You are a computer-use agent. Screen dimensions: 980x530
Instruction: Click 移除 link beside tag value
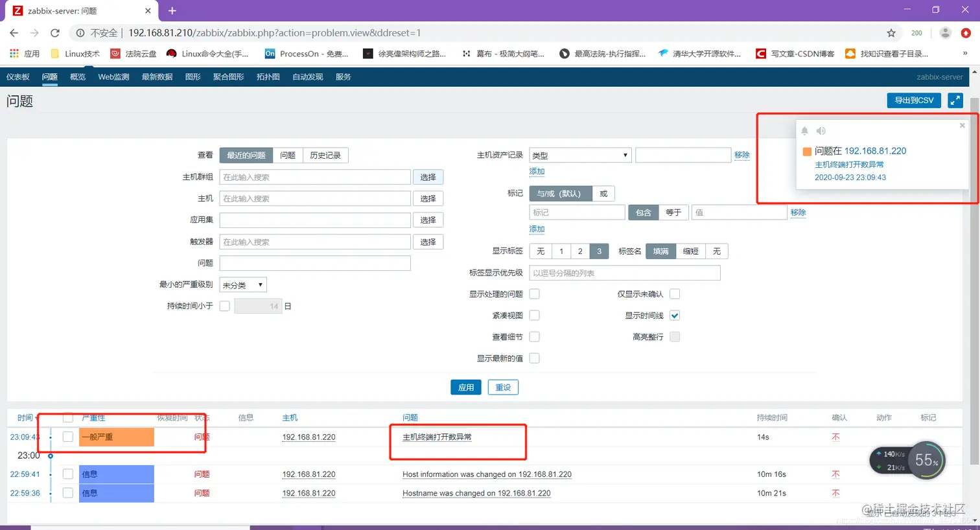(798, 213)
